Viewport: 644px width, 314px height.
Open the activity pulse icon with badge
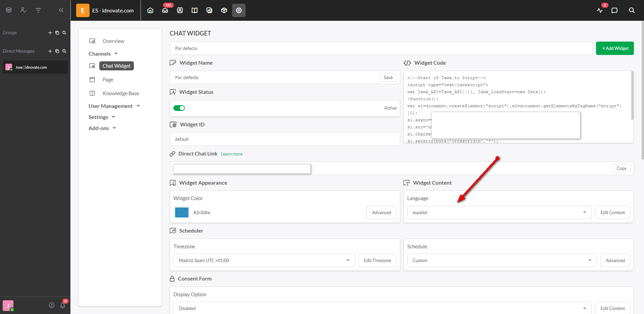pos(600,10)
